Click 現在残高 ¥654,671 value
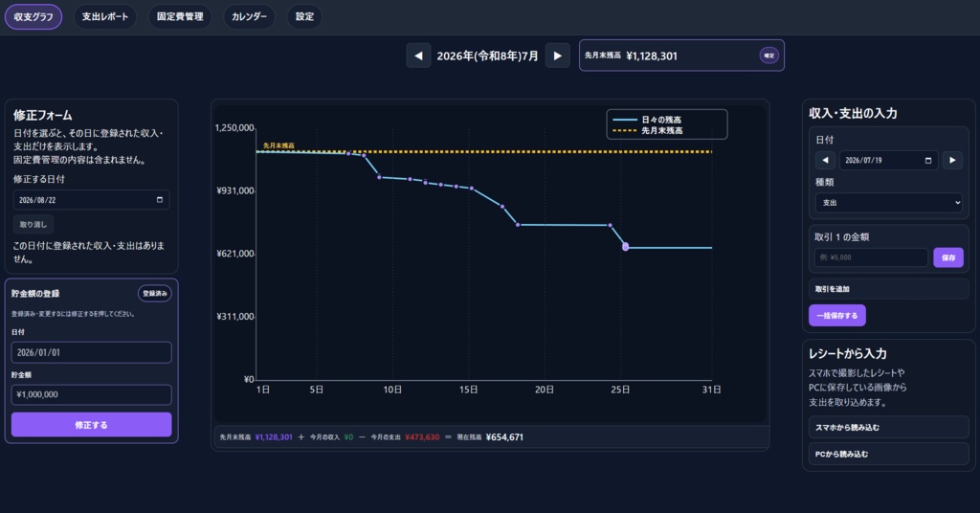Image resolution: width=980 pixels, height=513 pixels. (x=504, y=437)
